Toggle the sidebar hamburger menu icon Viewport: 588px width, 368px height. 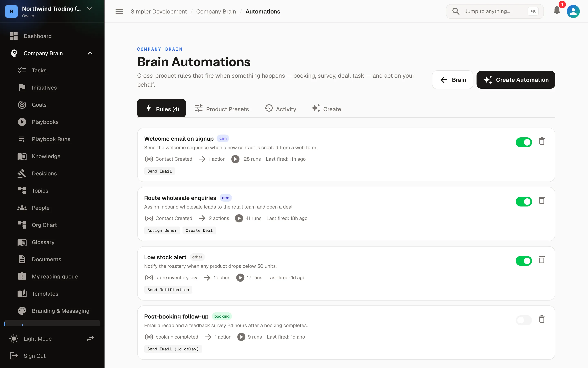point(119,11)
